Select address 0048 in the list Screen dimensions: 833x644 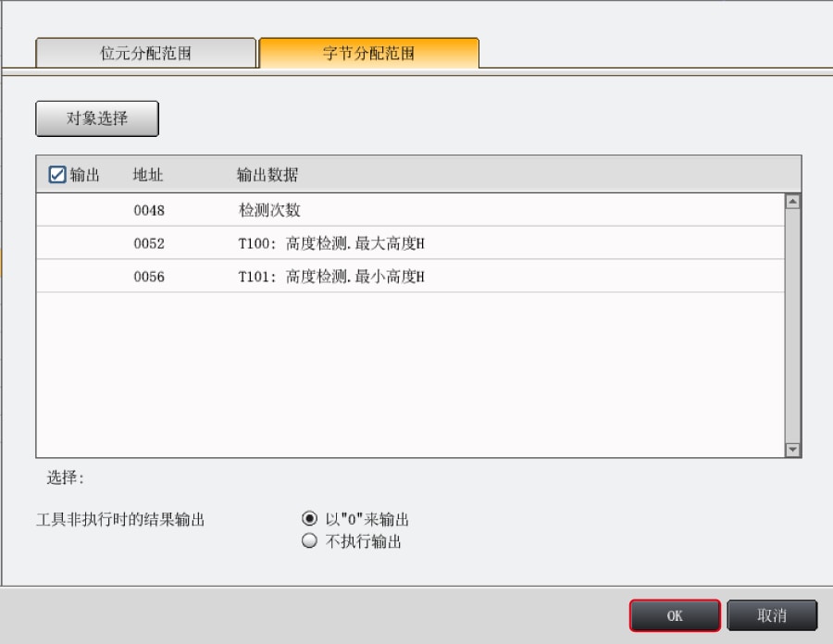(x=149, y=210)
